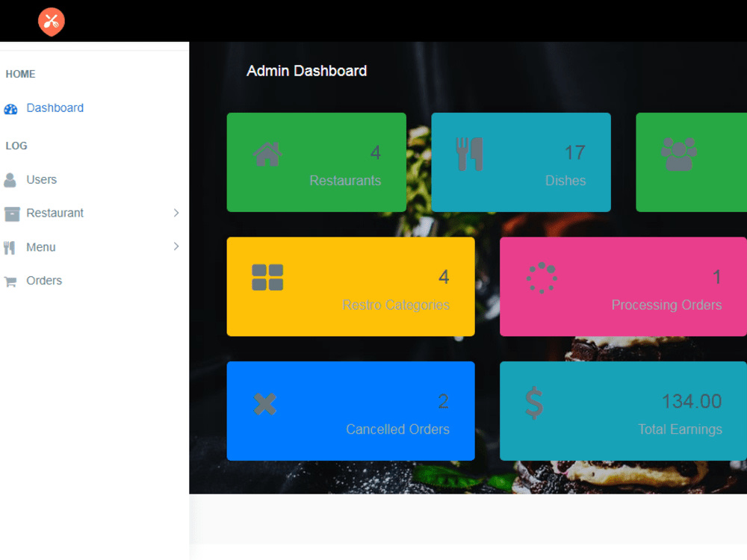This screenshot has height=560, width=747.
Task: Click the Dashboard speedometer icon in sidebar
Action: pos(10,109)
